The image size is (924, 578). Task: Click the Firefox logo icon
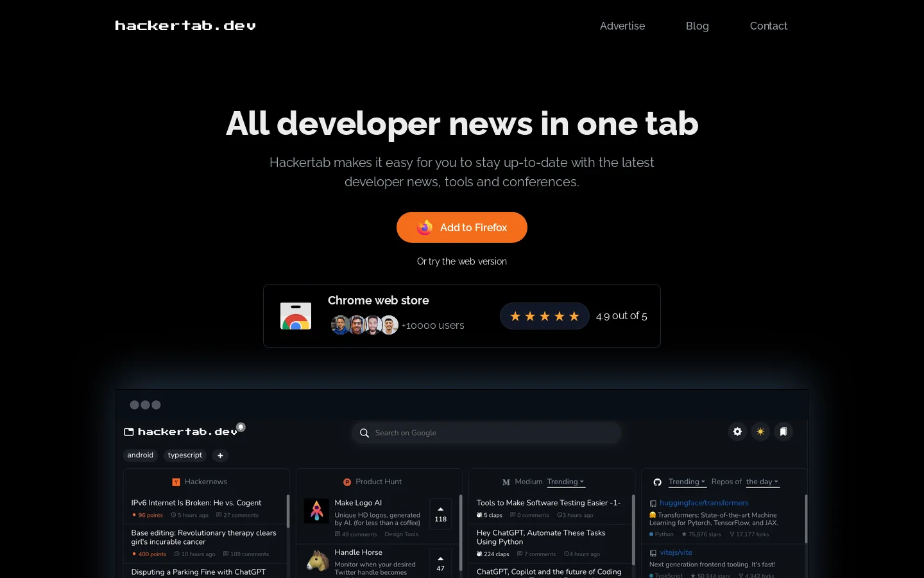pos(425,227)
